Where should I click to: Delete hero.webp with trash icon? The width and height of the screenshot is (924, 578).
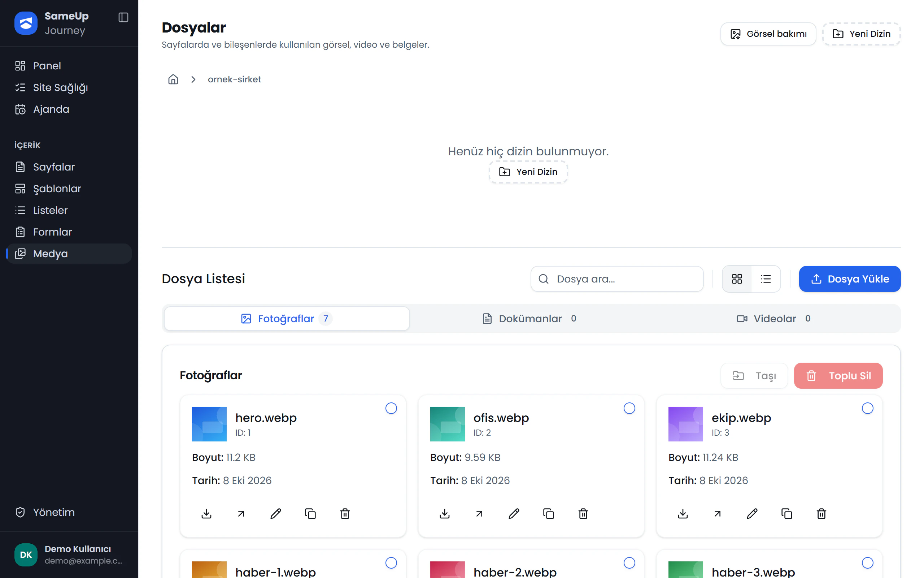pyautogui.click(x=345, y=513)
